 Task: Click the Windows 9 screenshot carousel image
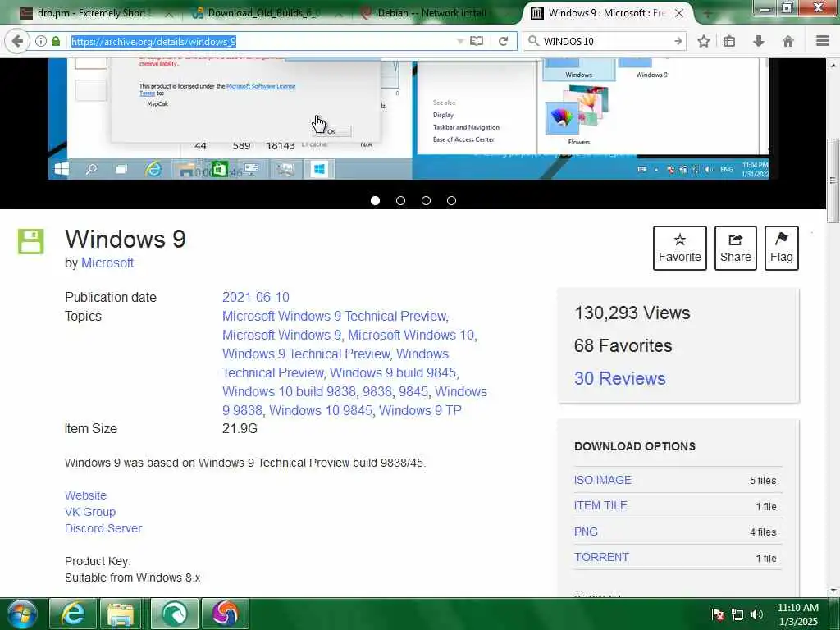pyautogui.click(x=409, y=119)
